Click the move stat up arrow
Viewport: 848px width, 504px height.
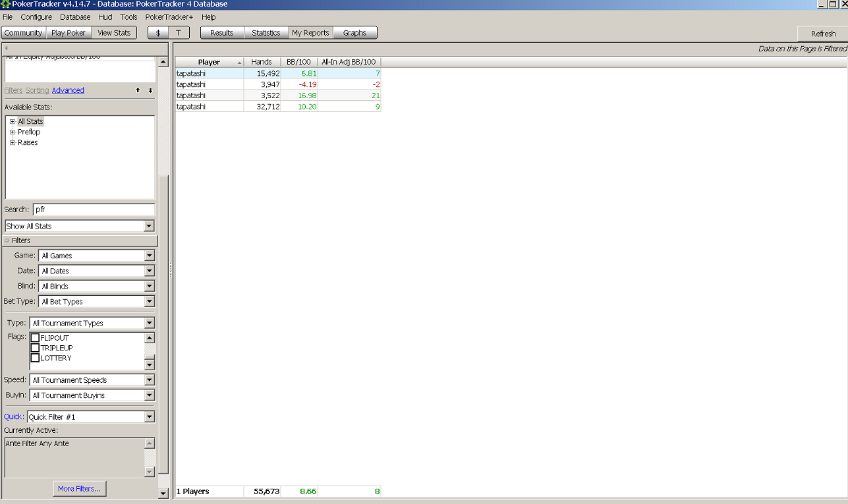[x=138, y=90]
